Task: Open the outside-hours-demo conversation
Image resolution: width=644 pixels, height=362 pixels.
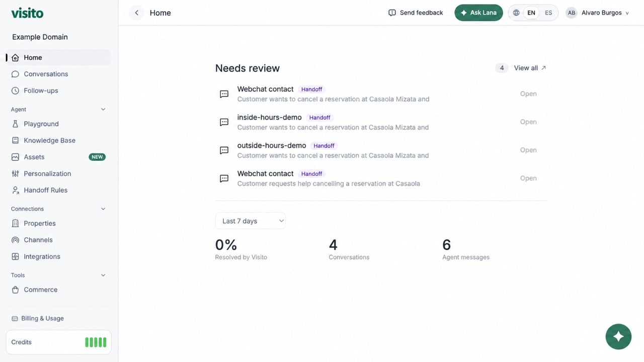Action: tap(381, 150)
